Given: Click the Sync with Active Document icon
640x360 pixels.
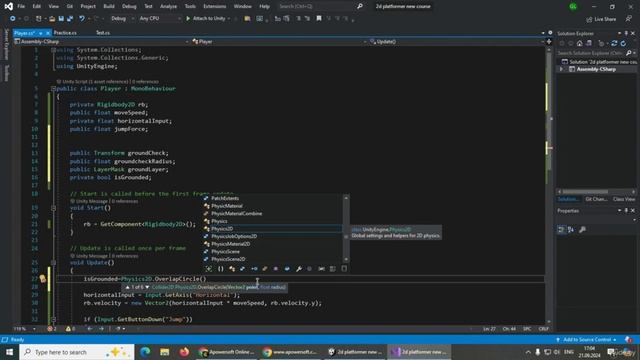Looking at the screenshot, I should pos(614,43).
